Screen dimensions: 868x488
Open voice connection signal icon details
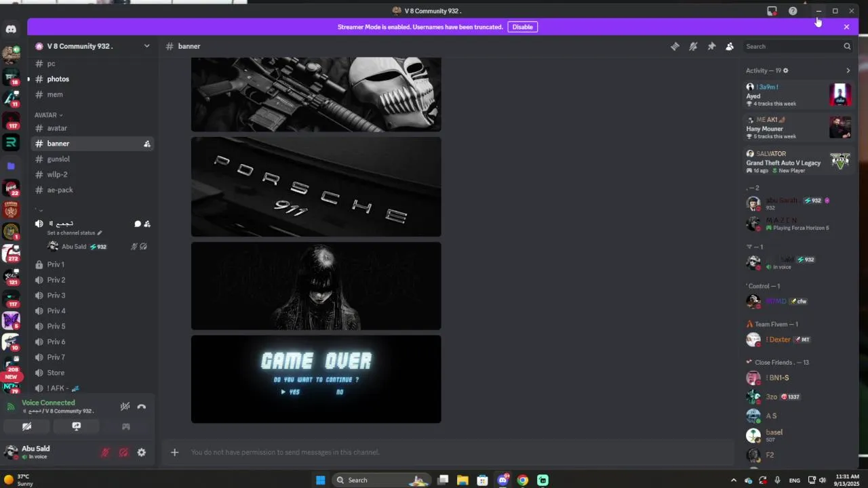click(10, 407)
